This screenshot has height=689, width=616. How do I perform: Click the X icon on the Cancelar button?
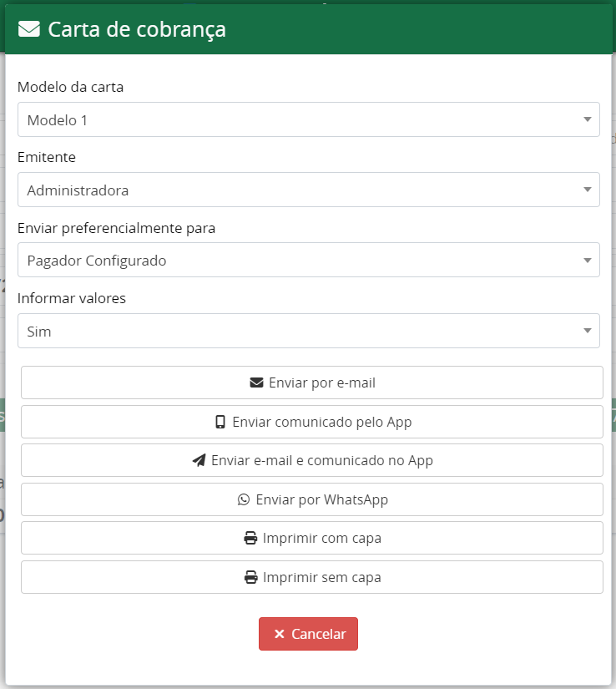click(280, 634)
